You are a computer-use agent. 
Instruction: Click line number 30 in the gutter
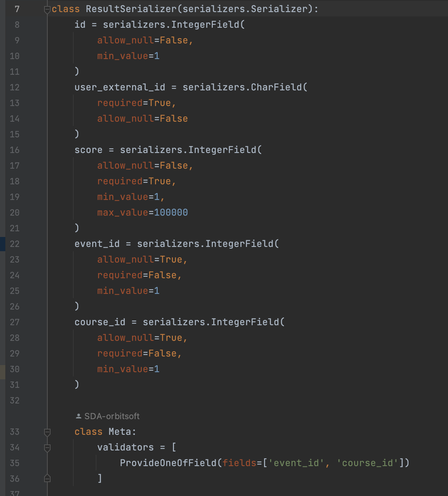point(15,369)
